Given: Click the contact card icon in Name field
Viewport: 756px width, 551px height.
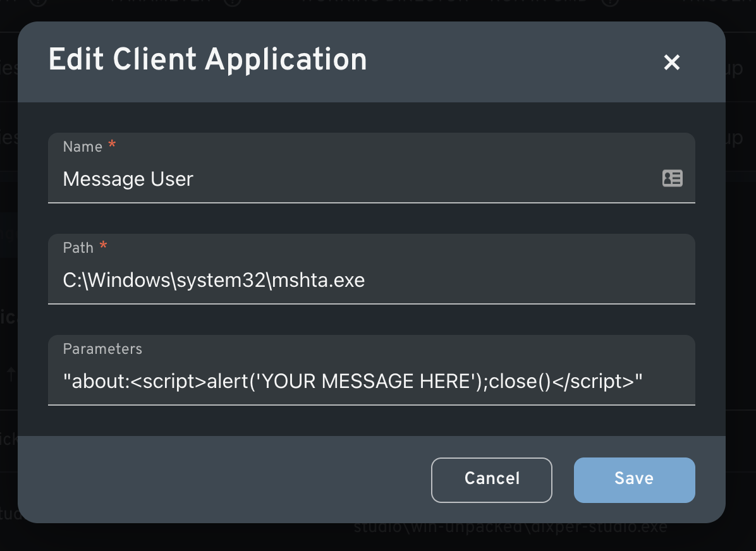Looking at the screenshot, I should pos(672,178).
